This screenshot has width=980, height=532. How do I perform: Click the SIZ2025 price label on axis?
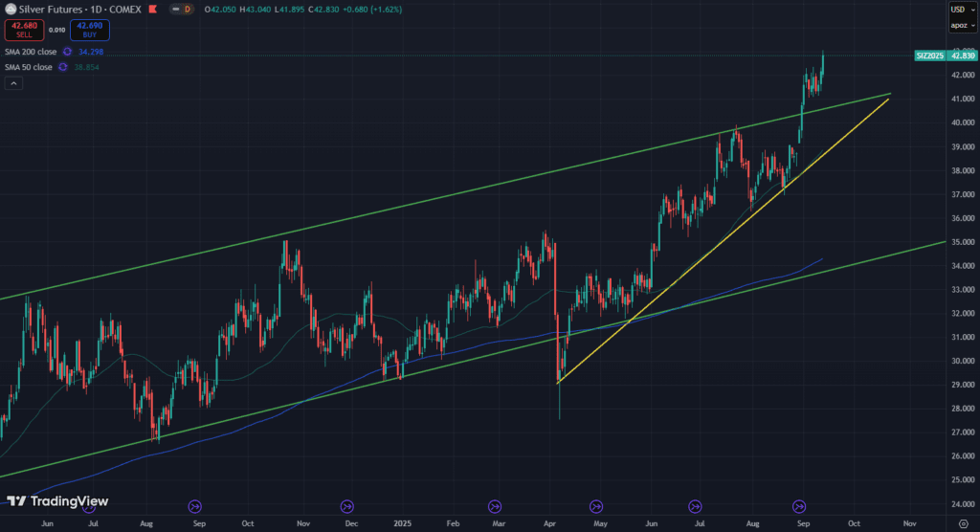(x=930, y=56)
